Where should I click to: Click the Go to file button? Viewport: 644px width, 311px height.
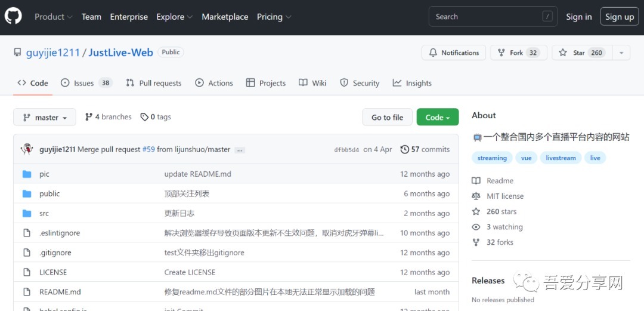387,118
